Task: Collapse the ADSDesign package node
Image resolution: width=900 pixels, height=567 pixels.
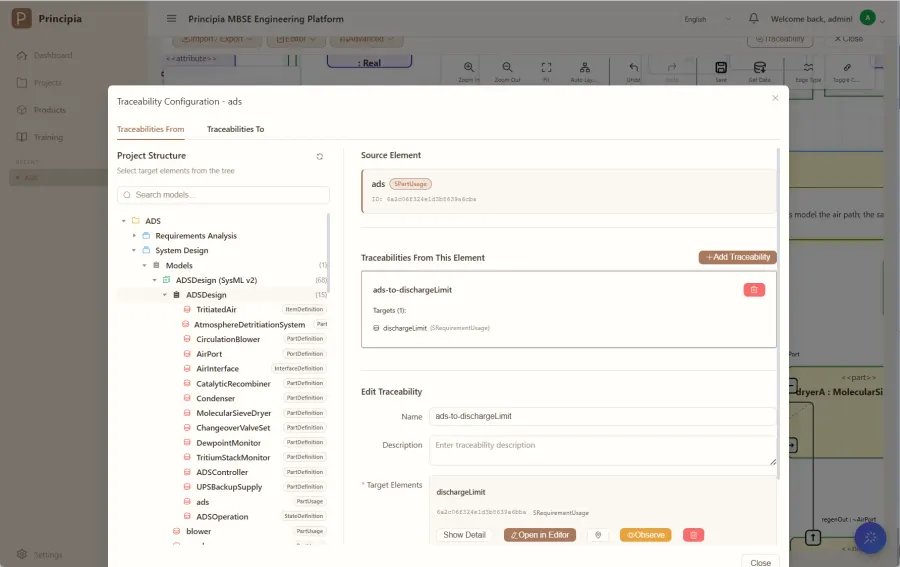Action: [165, 294]
